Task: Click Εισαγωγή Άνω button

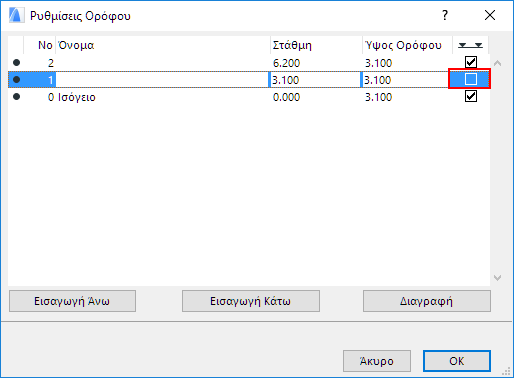Action: pyautogui.click(x=72, y=301)
